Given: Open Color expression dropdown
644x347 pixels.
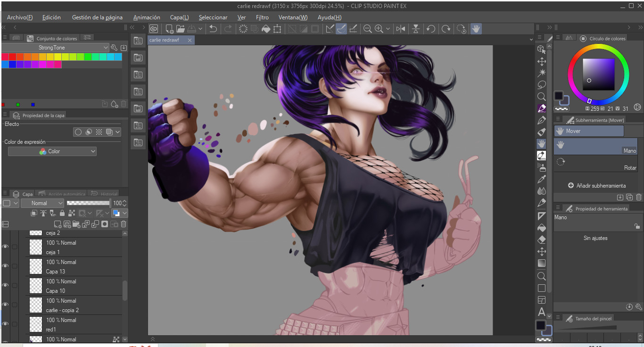Looking at the screenshot, I should pos(52,151).
